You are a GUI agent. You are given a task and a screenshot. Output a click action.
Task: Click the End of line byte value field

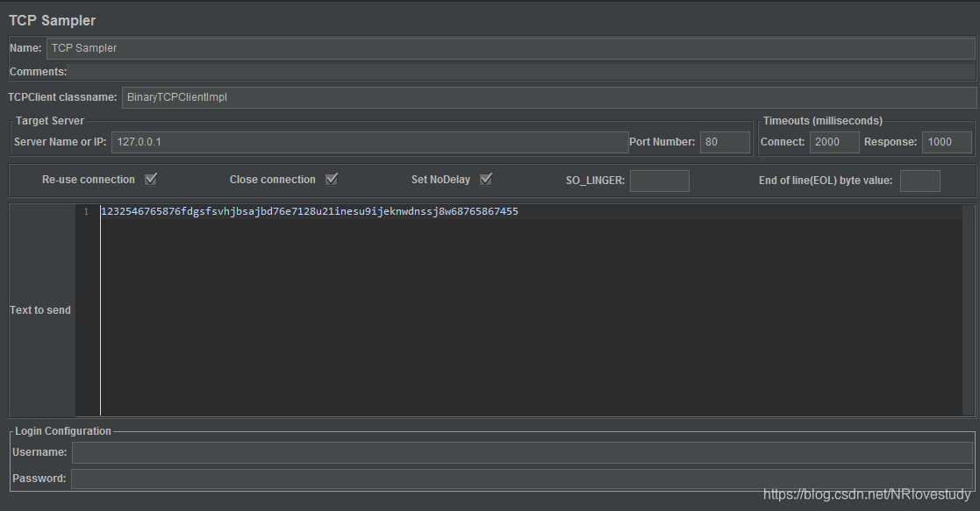(920, 181)
